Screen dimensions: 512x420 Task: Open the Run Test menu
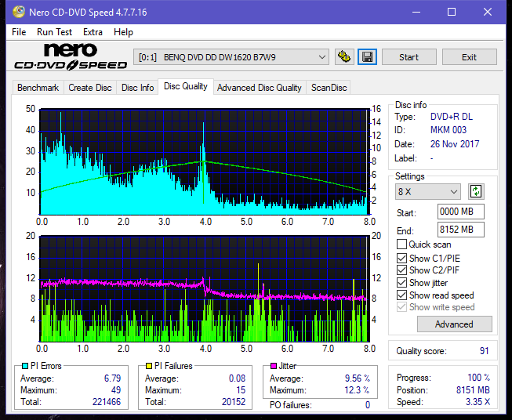(54, 32)
